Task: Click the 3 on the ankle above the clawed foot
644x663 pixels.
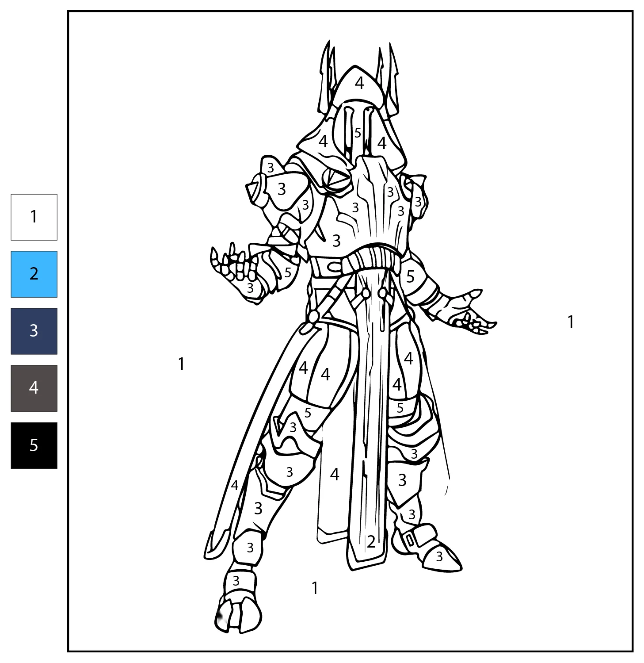Action: 236,580
